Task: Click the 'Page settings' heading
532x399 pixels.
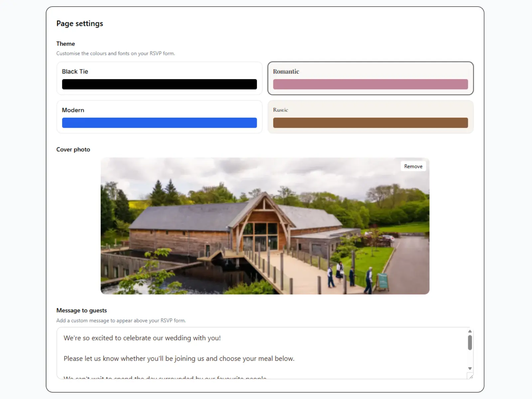Action: coord(80,24)
